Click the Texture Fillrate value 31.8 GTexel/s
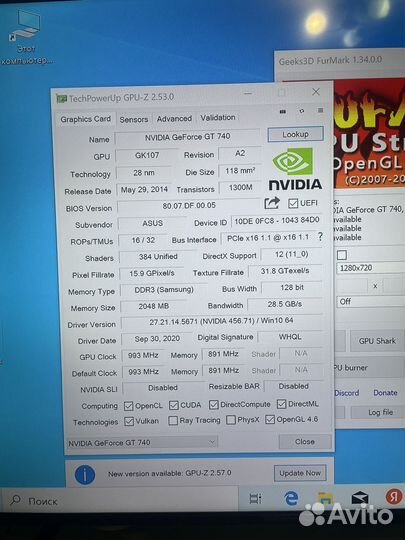405x540 pixels. click(285, 271)
